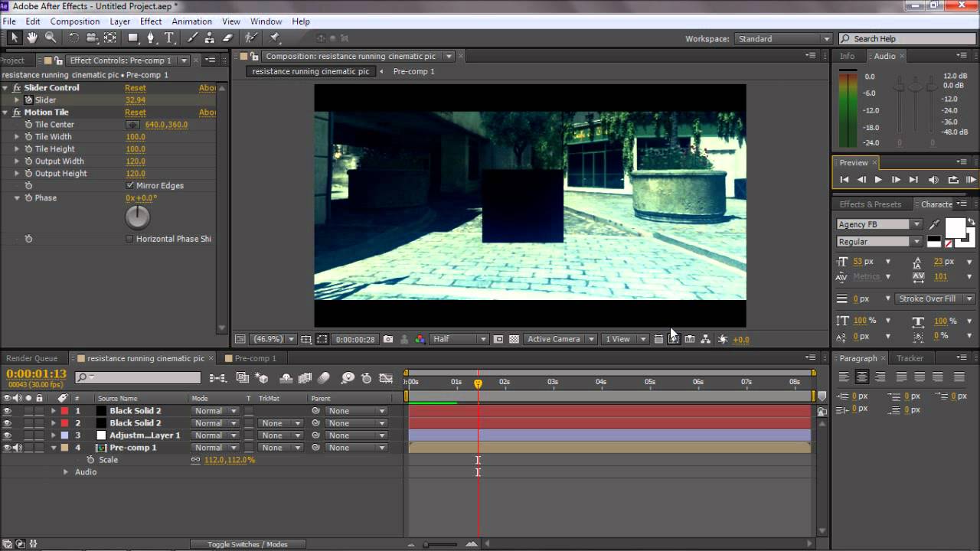980x551 pixels.
Task: Click RAM Preview button
Action: (x=971, y=180)
